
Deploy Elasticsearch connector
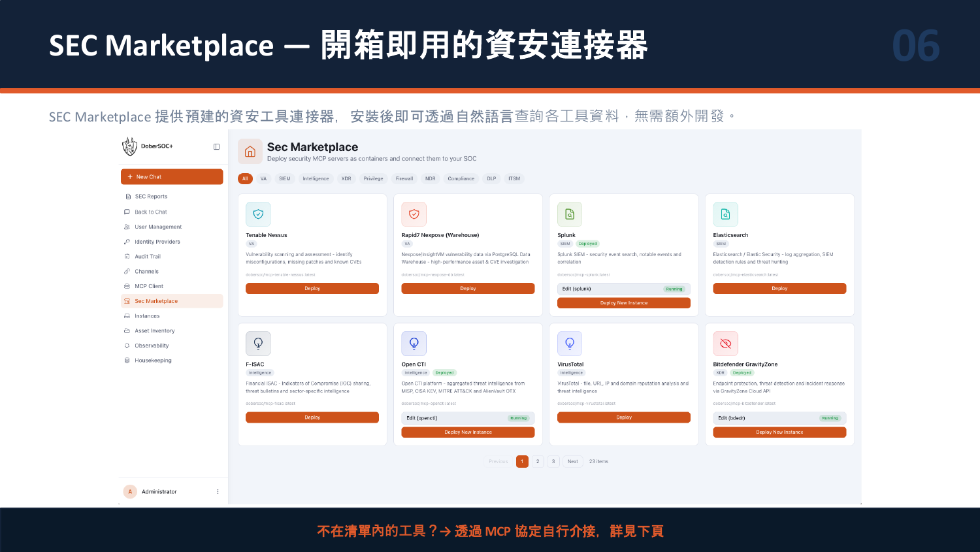click(779, 288)
